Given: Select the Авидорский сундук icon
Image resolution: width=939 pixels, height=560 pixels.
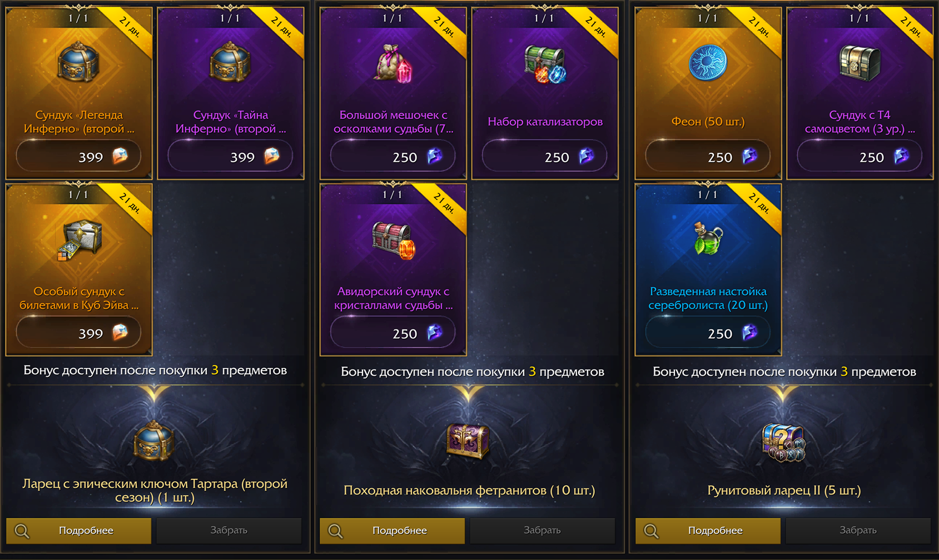Looking at the screenshot, I should [394, 240].
